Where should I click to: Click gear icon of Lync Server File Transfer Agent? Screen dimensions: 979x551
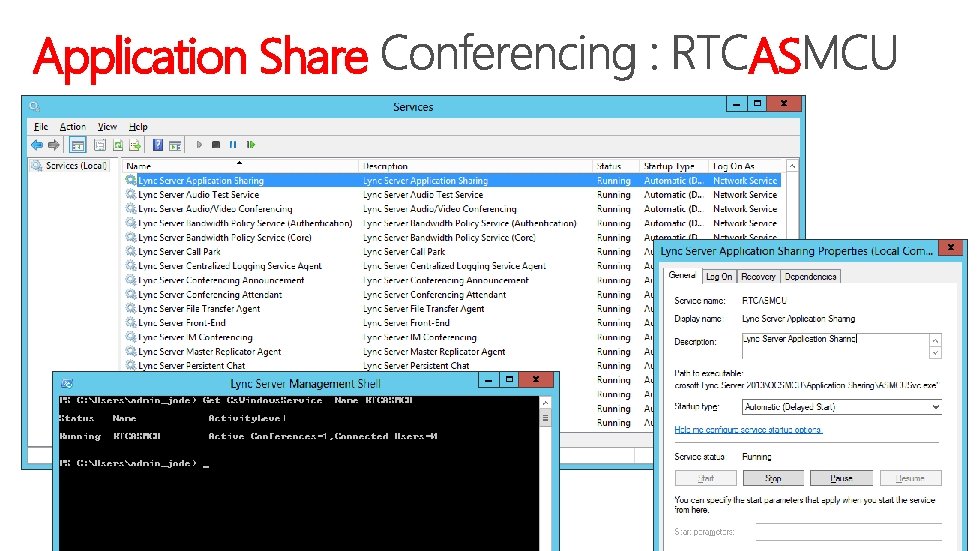click(x=130, y=308)
